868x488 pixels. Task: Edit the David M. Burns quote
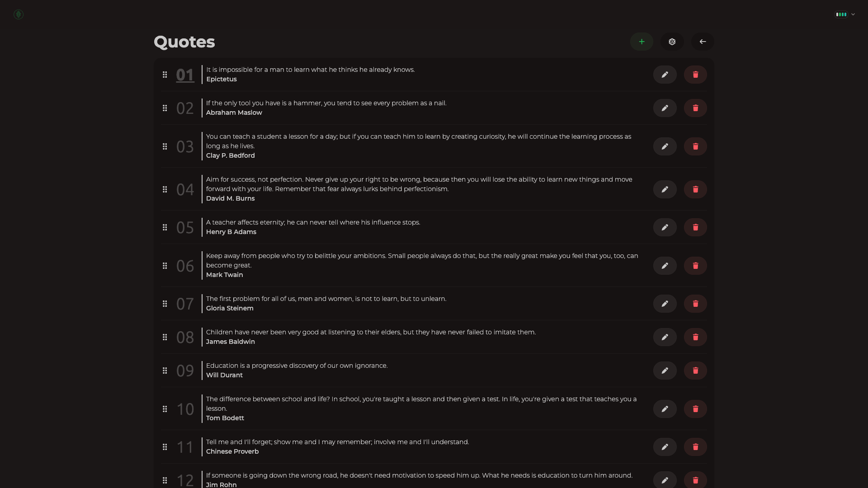(x=665, y=189)
